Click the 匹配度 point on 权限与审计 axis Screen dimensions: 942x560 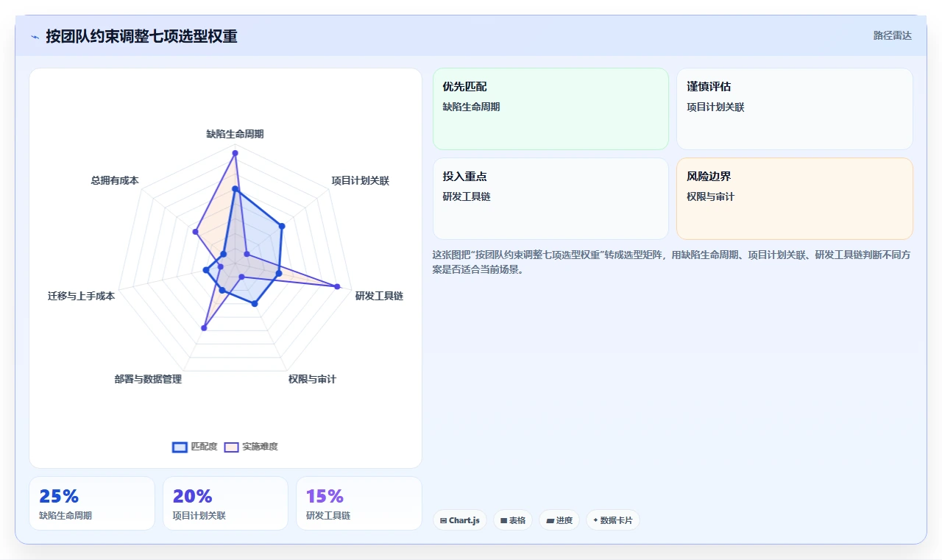tap(255, 303)
